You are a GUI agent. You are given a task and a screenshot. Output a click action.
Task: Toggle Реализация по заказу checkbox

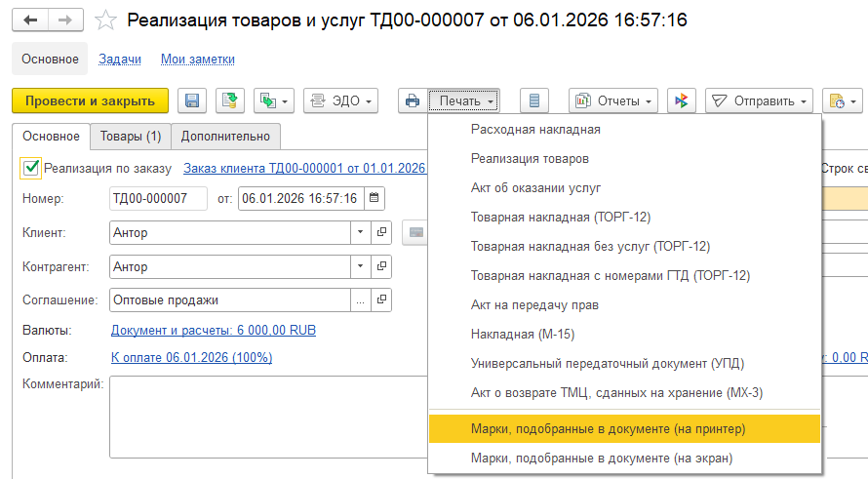(31, 168)
